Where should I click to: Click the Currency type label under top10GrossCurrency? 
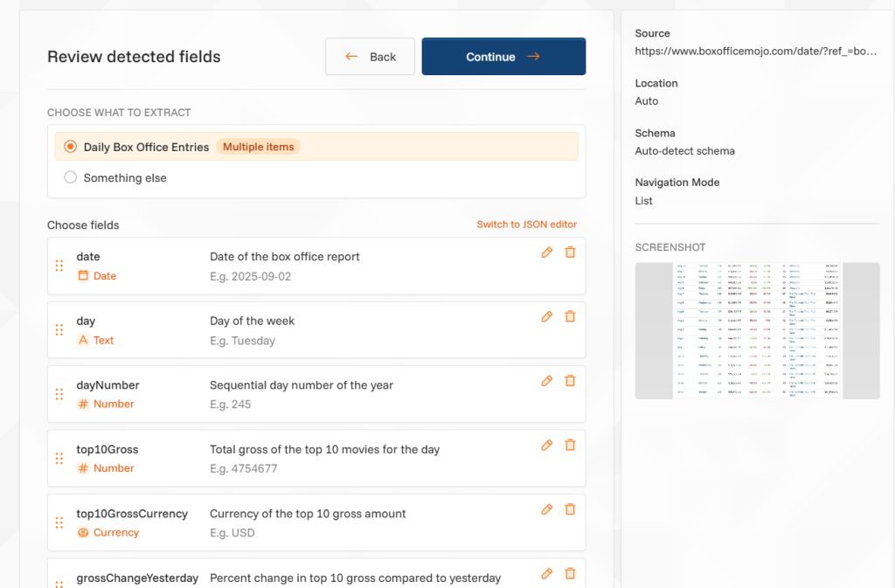tap(115, 533)
